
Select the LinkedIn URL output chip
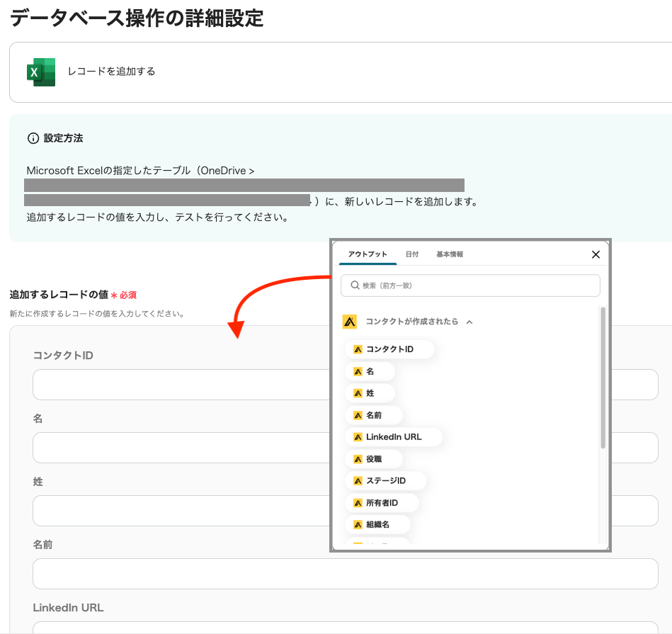click(x=394, y=437)
